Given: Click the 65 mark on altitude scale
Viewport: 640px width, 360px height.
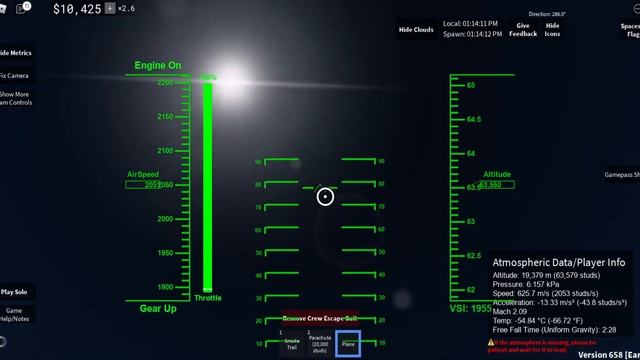Looking at the screenshot, I should 471,85.
